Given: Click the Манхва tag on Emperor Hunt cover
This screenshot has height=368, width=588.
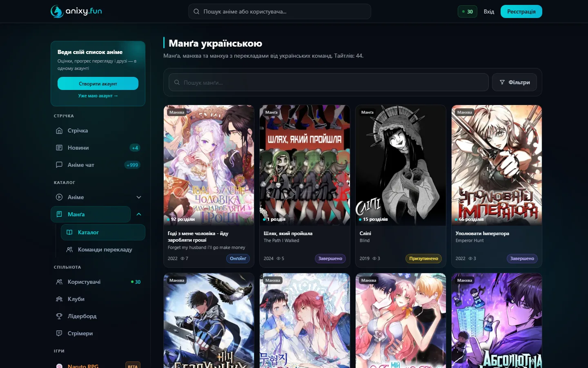Looking at the screenshot, I should coord(465,112).
